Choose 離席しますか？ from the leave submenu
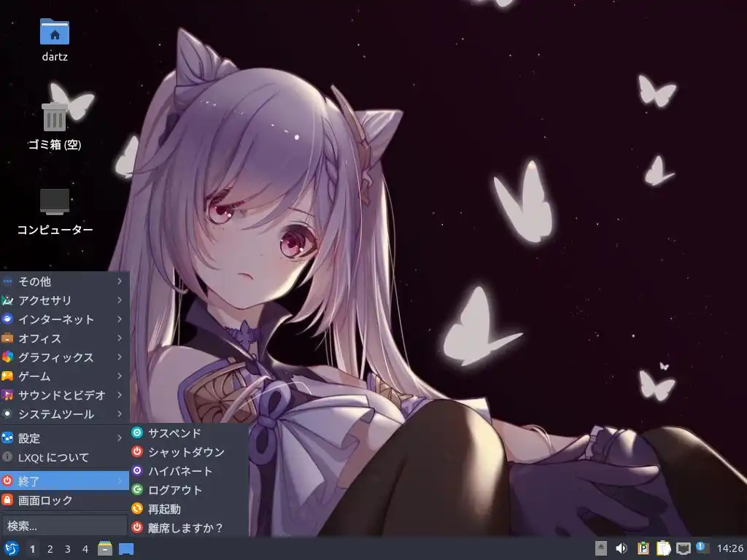Image resolution: width=747 pixels, height=560 pixels. click(189, 528)
